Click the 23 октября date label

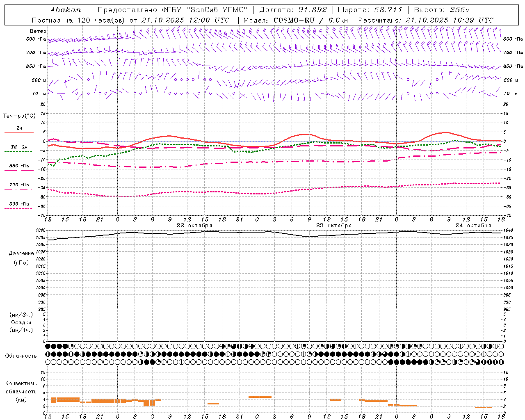click(x=334, y=226)
